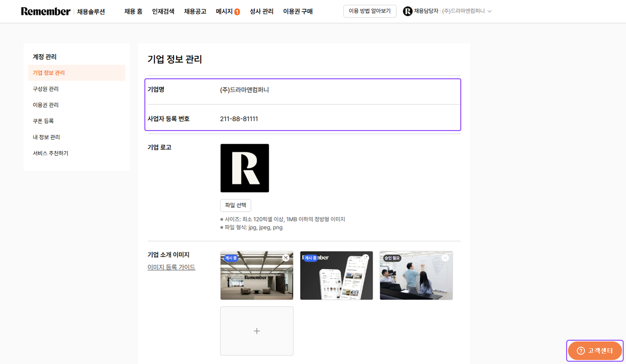Viewport: 626px width, 364px height.
Task: Click the plus to add intro image
Action: coord(257,331)
